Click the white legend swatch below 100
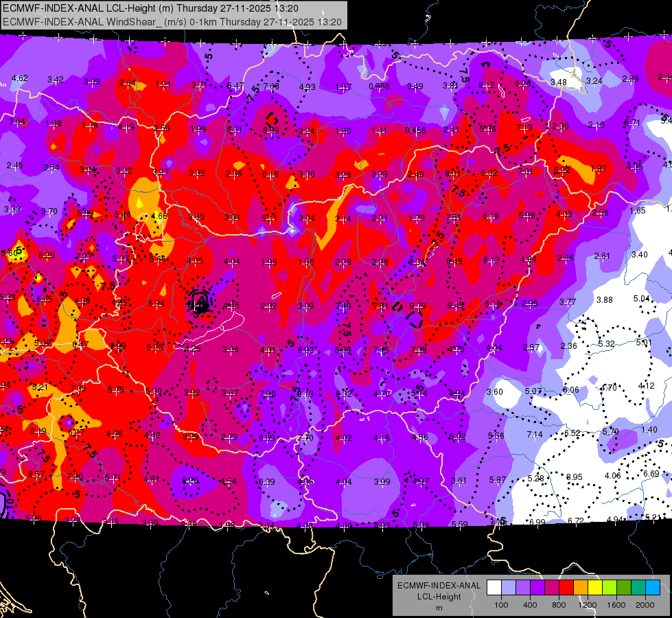 [x=494, y=588]
